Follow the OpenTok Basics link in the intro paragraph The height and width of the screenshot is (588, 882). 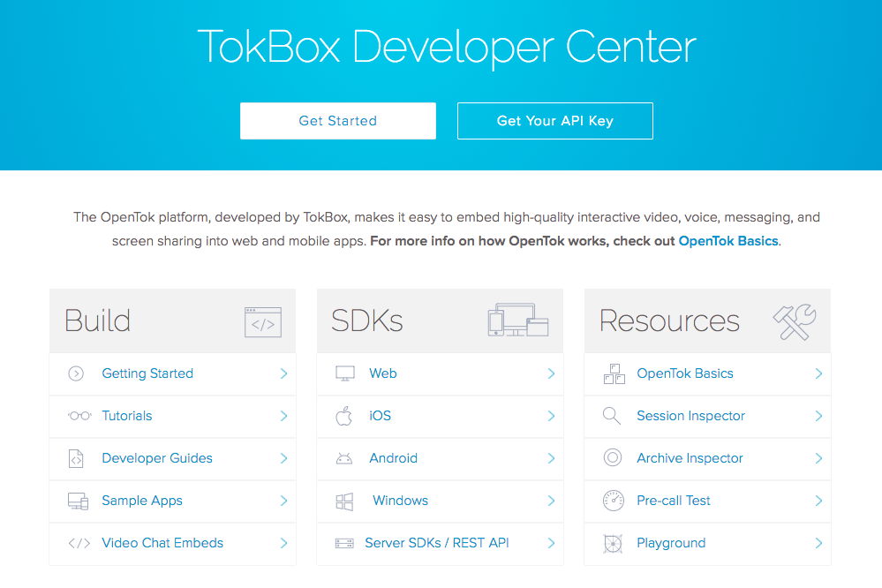click(728, 241)
